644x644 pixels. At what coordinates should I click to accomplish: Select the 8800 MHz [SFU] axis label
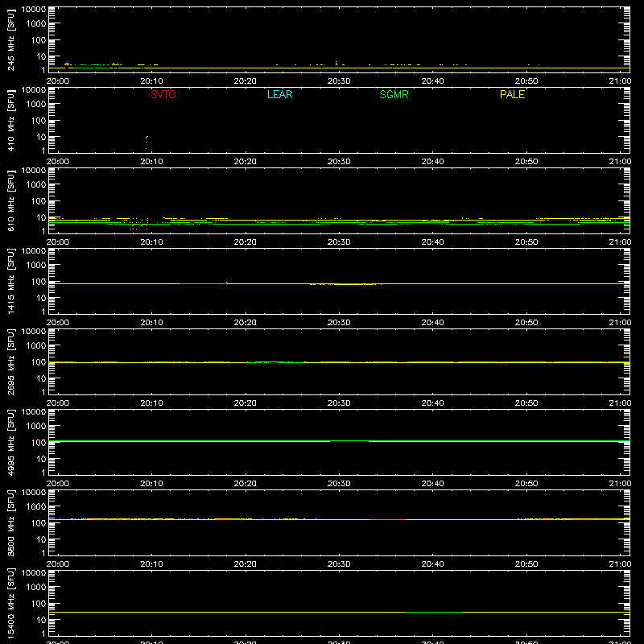click(11, 522)
